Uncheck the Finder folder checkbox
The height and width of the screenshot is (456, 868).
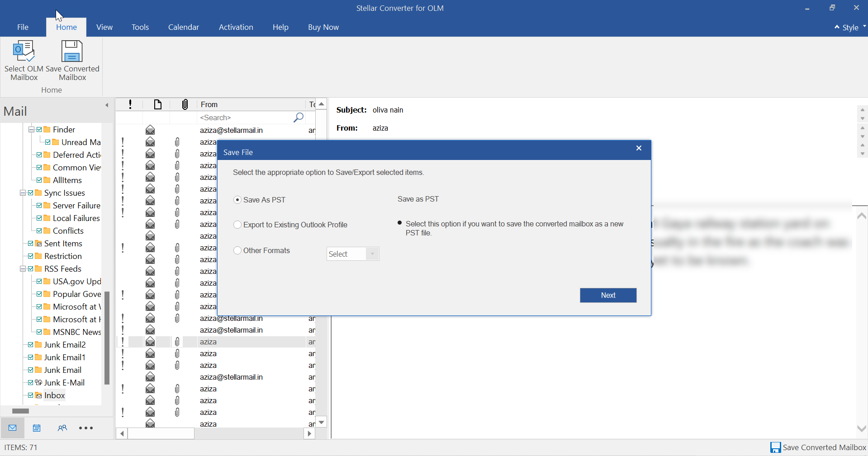click(39, 130)
